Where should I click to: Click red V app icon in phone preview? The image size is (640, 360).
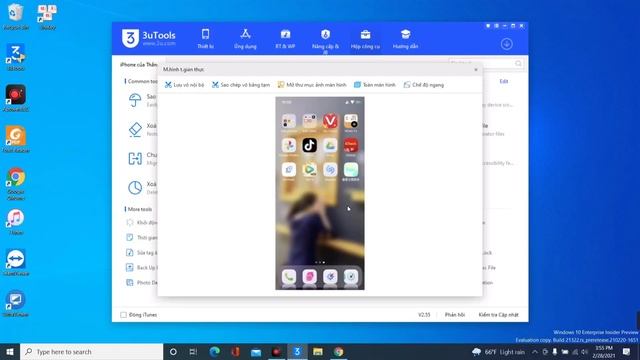click(x=330, y=121)
